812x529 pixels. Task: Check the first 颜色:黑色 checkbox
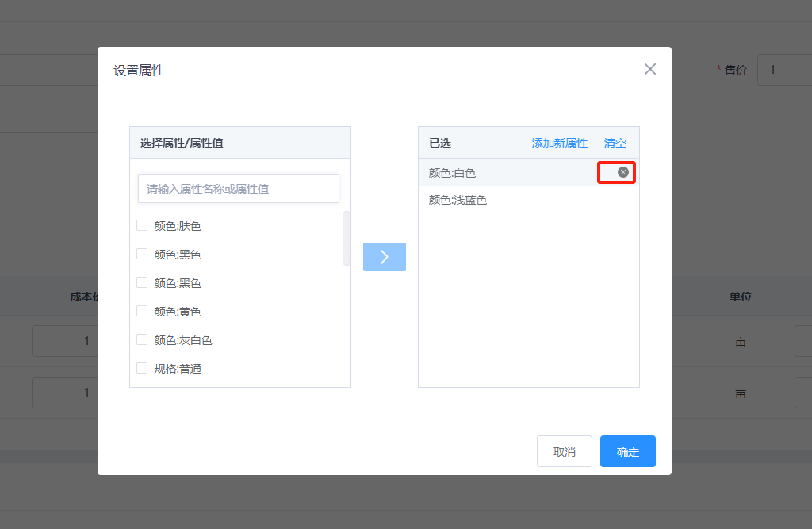pyautogui.click(x=142, y=254)
